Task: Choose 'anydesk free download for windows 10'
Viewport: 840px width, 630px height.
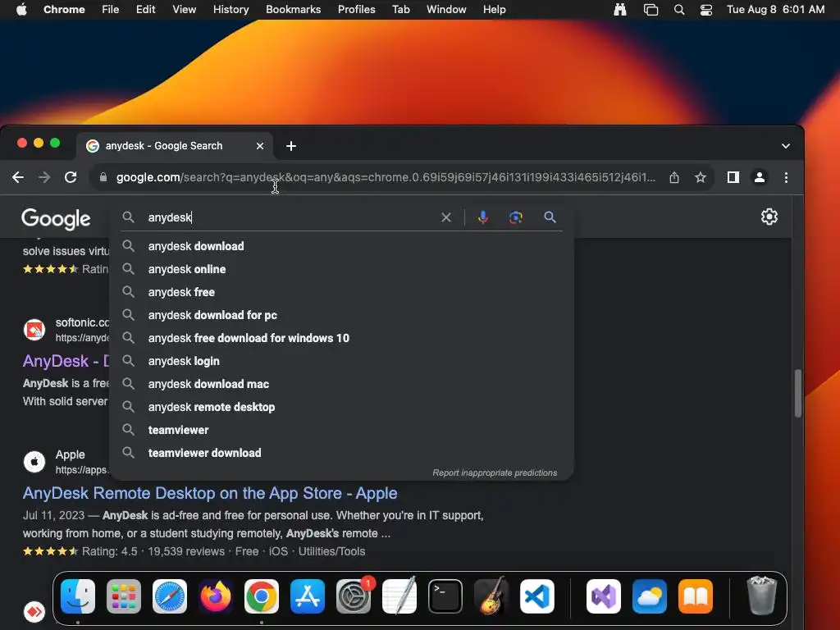Action: pos(342,338)
